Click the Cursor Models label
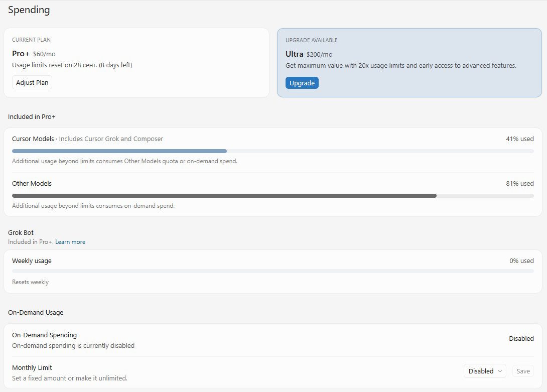The width and height of the screenshot is (547, 392). pos(33,139)
